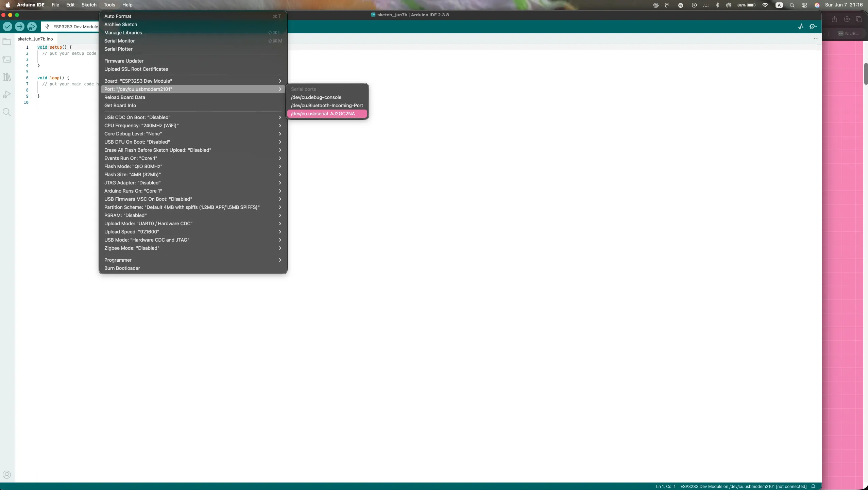Open the Sketch menu
The width and height of the screenshot is (868, 490).
(89, 5)
